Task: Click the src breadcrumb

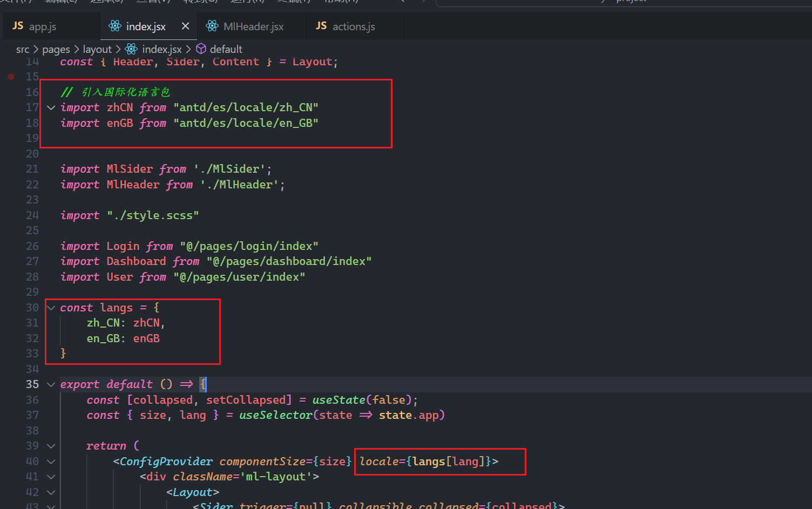Action: click(23, 49)
